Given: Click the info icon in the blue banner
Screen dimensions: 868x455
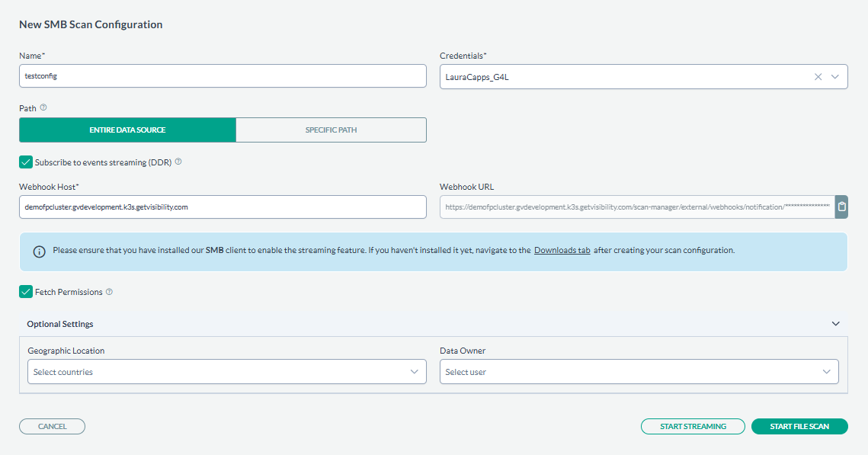Looking at the screenshot, I should pos(39,252).
